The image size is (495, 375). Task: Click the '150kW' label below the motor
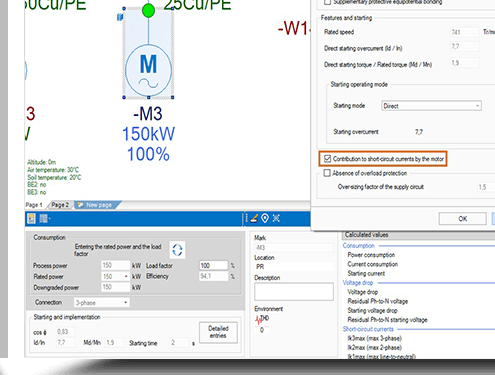click(148, 134)
